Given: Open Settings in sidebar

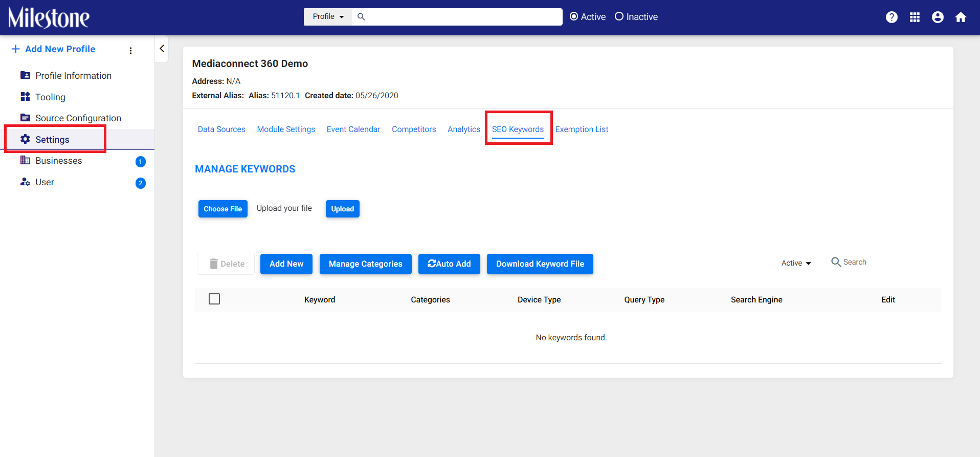Looking at the screenshot, I should pos(52,140).
